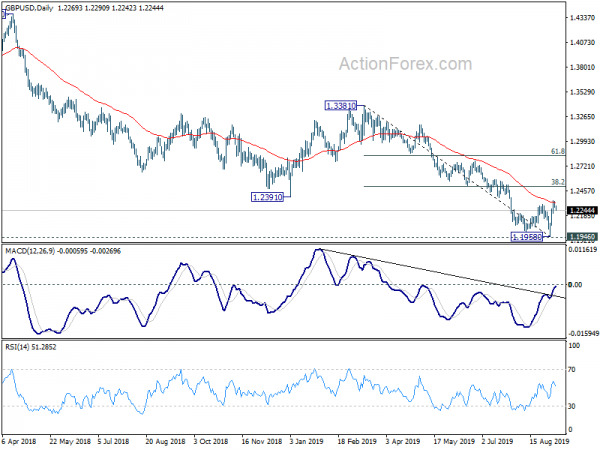
Task: Click the MACD(12,26,9) indicator label
Action: click(30, 251)
